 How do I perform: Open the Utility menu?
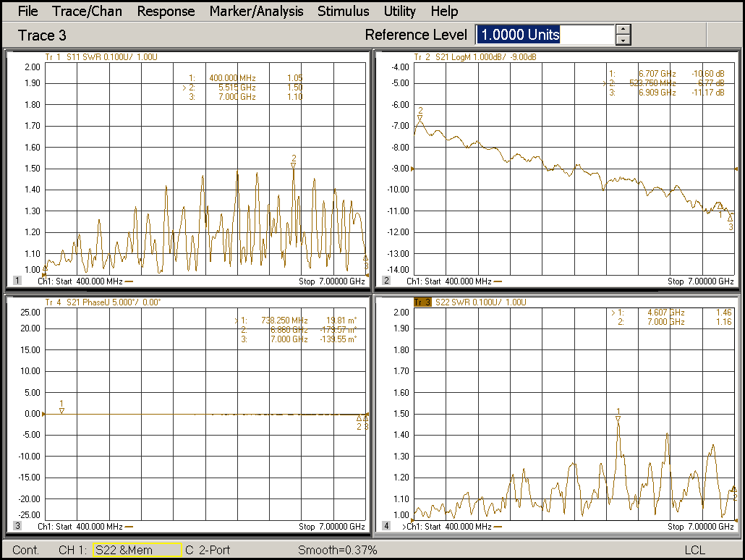tap(399, 11)
